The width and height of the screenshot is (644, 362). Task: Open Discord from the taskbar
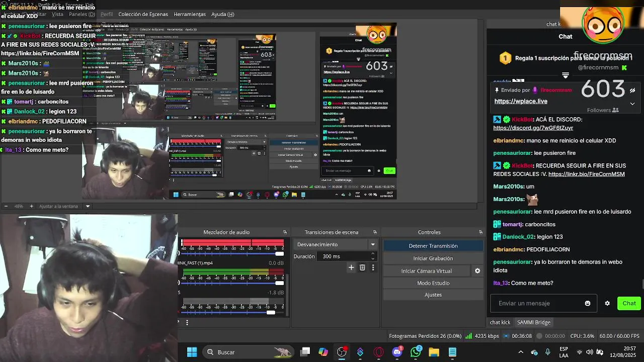(397, 352)
